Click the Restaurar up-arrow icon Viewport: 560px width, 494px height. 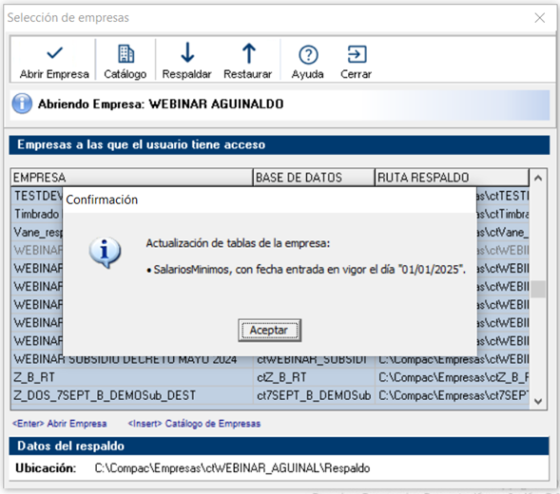click(249, 53)
